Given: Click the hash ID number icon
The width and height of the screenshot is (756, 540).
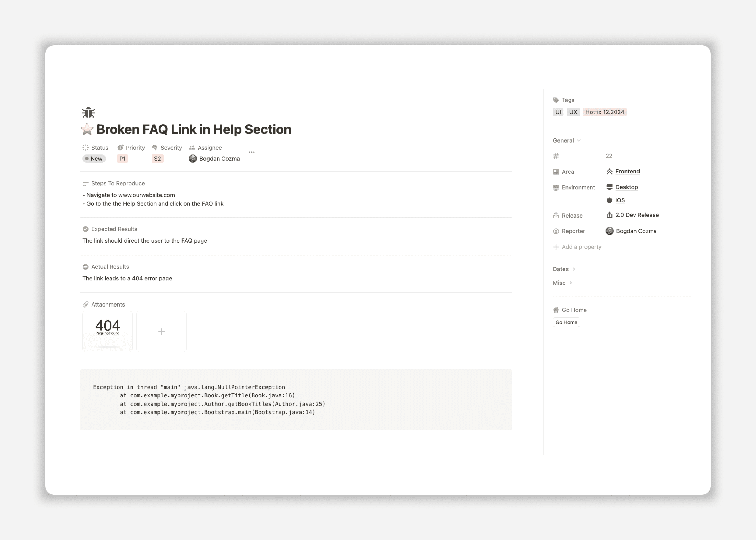Looking at the screenshot, I should tap(556, 156).
